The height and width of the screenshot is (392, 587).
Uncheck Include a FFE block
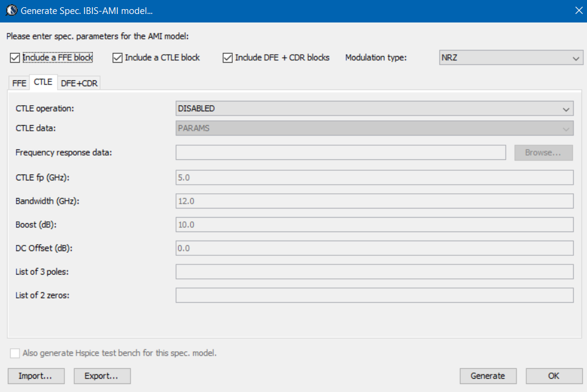coord(15,58)
